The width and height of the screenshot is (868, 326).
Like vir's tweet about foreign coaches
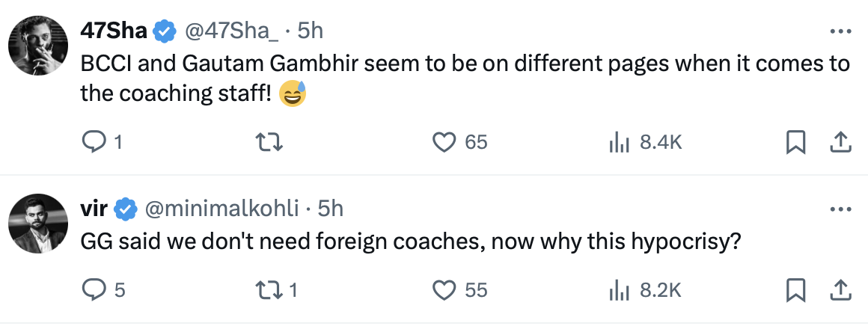[x=446, y=289]
